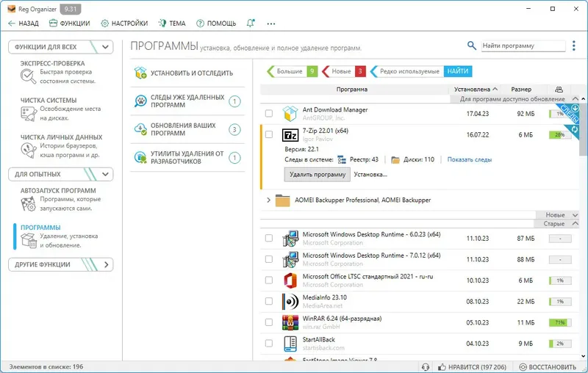Image resolution: width=588 pixels, height=373 pixels.
Task: Click the developer uninstall utilities icon
Action: point(140,157)
